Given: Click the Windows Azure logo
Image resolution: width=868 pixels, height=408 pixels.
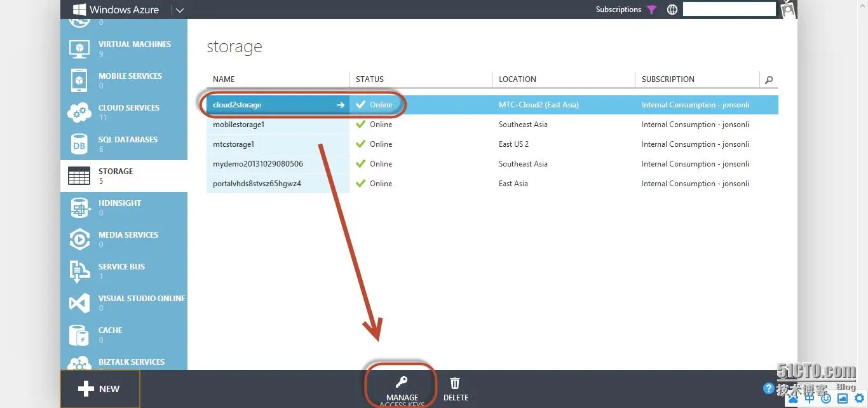Looking at the screenshot, I should [116, 10].
